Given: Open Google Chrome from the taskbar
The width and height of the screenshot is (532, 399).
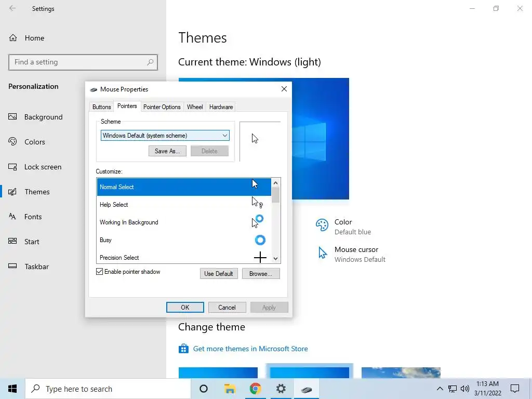Looking at the screenshot, I should point(255,389).
